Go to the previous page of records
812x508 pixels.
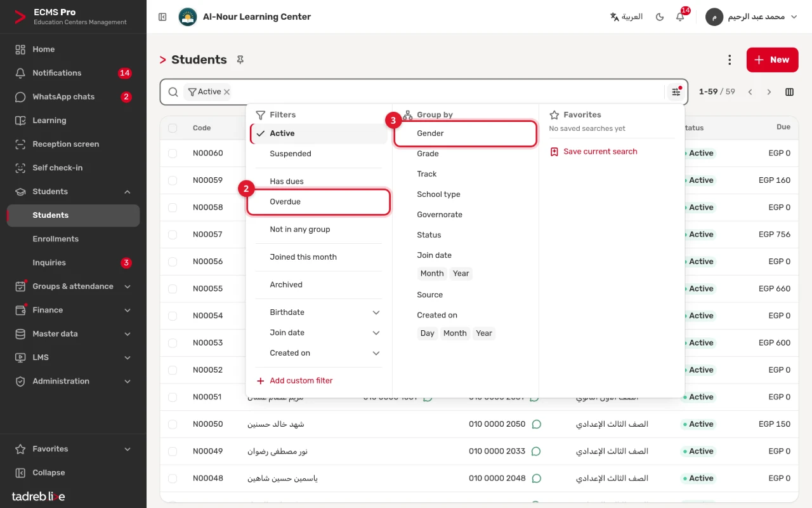(750, 92)
